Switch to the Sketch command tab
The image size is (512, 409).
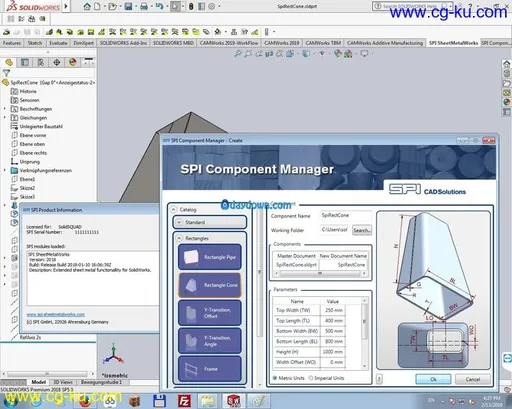pos(35,43)
